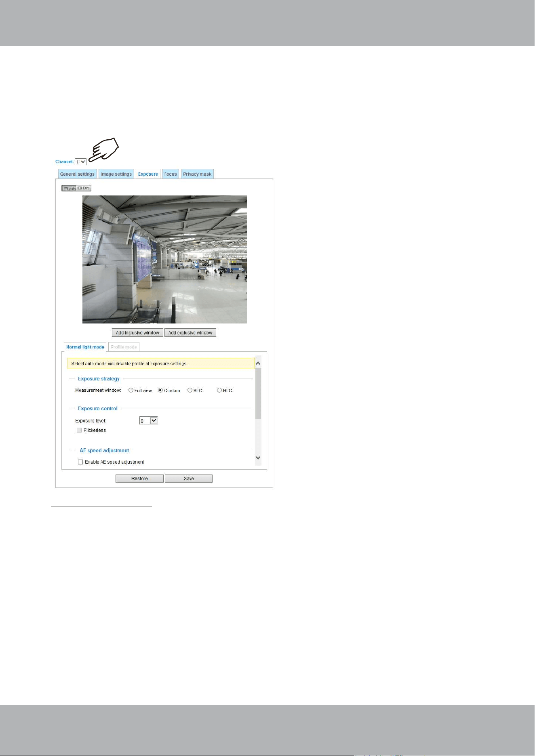
Task: Choose HLC measurement window
Action: tap(219, 390)
